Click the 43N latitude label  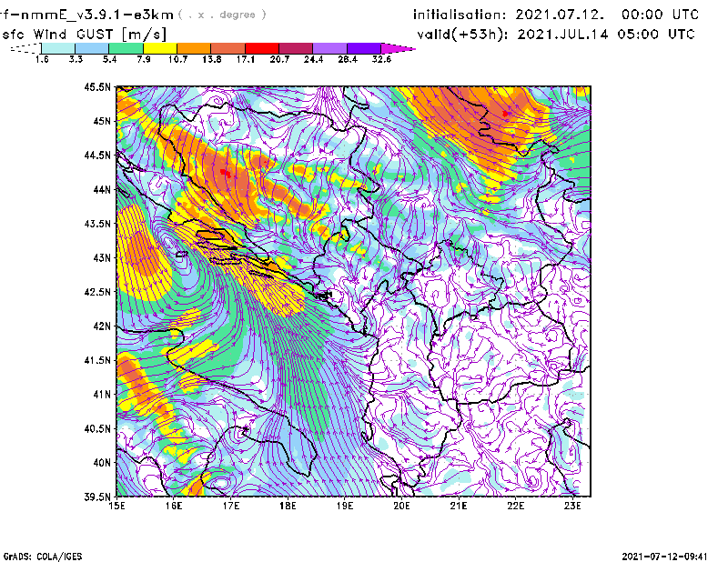102,257
